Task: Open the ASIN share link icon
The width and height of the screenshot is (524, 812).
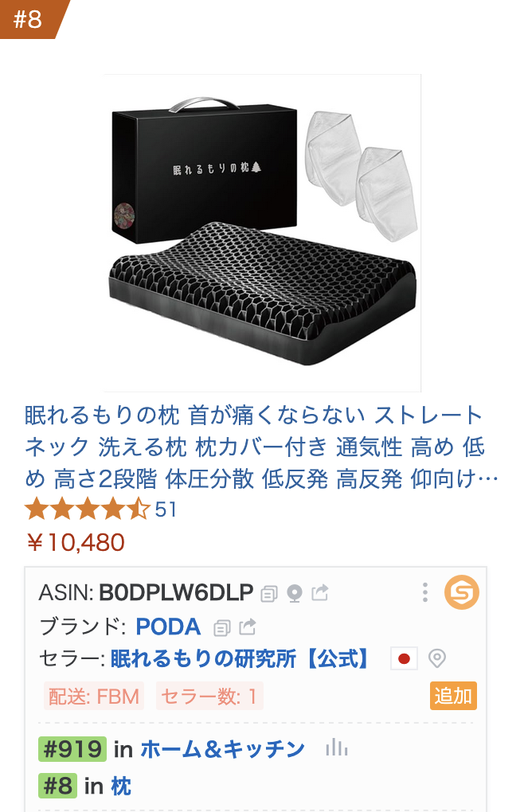Action: (320, 592)
